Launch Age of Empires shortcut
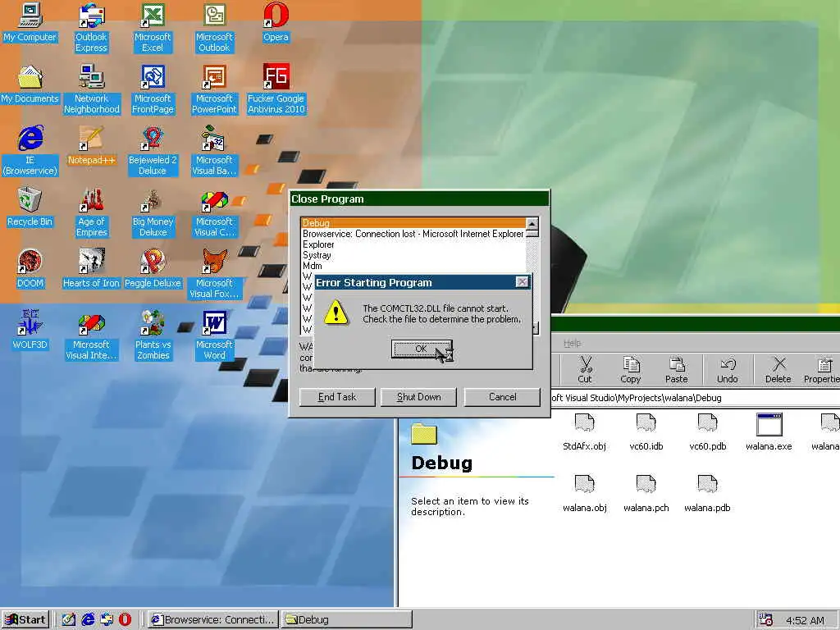The image size is (840, 630). point(92,212)
